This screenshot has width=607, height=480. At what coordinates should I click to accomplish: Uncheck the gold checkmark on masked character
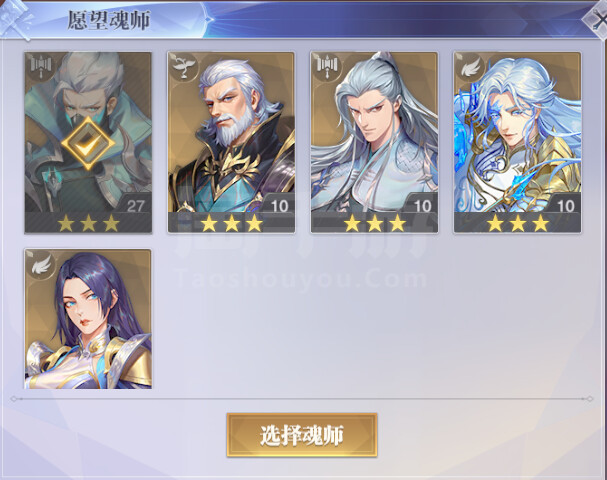click(x=88, y=143)
